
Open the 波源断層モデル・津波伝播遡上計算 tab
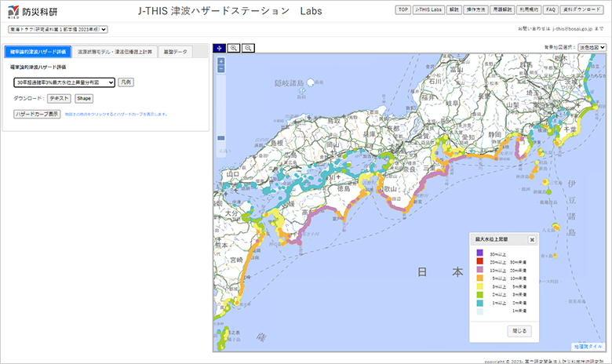(115, 52)
